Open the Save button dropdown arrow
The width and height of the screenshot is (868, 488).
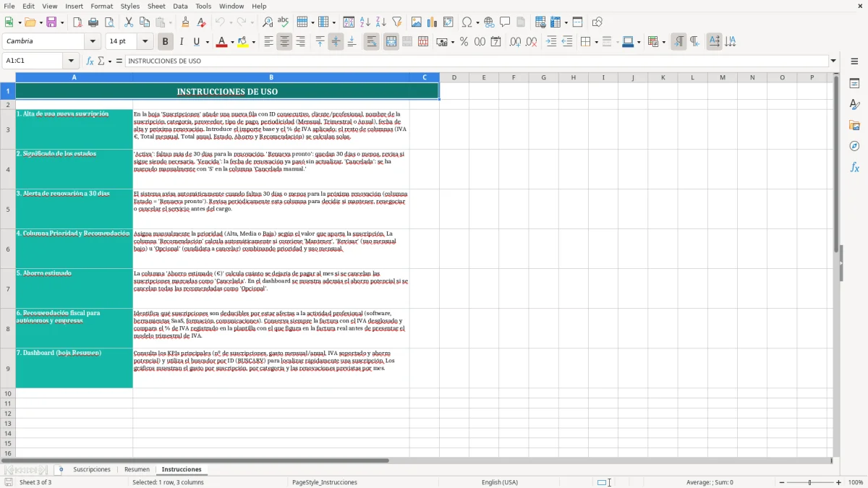pyautogui.click(x=62, y=22)
